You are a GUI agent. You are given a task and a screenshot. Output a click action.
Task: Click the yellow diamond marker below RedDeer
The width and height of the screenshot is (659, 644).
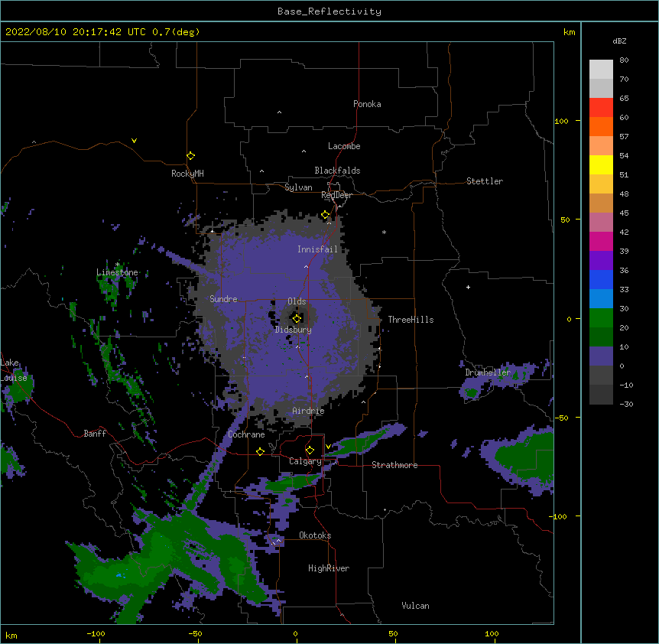coord(326,215)
